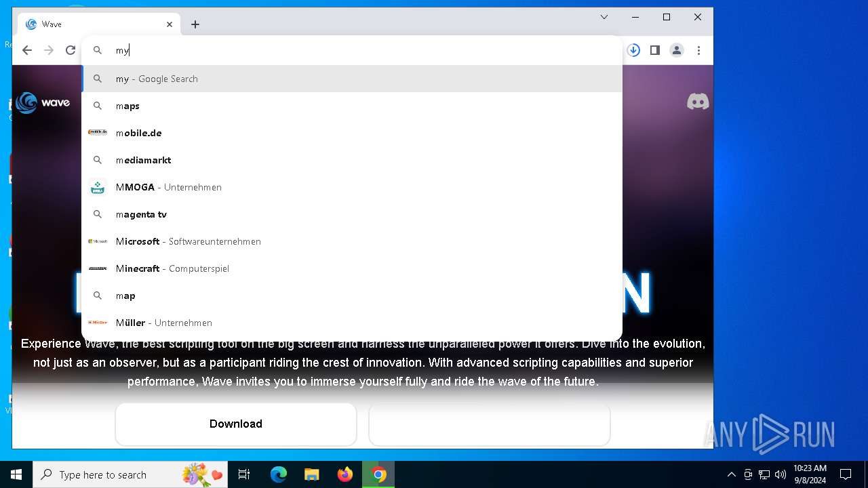Image resolution: width=868 pixels, height=488 pixels.
Task: Choose the 'mediamarkt' suggestion
Action: [352, 160]
